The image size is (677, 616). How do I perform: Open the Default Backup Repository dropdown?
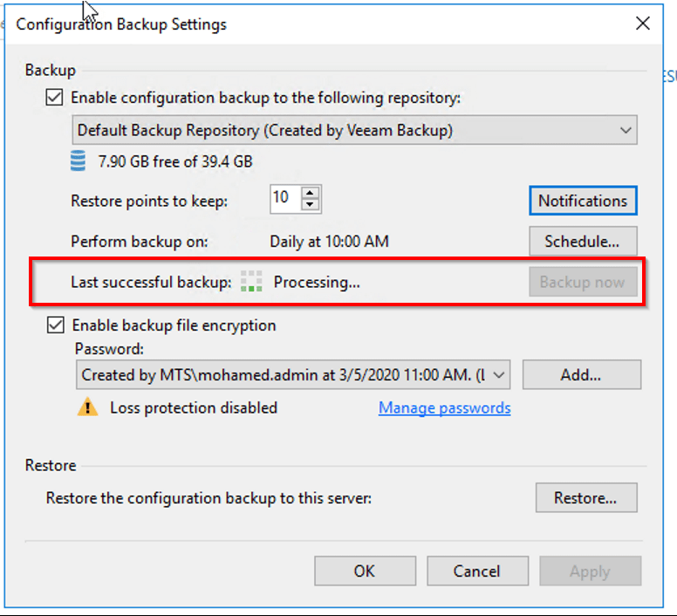click(x=625, y=130)
